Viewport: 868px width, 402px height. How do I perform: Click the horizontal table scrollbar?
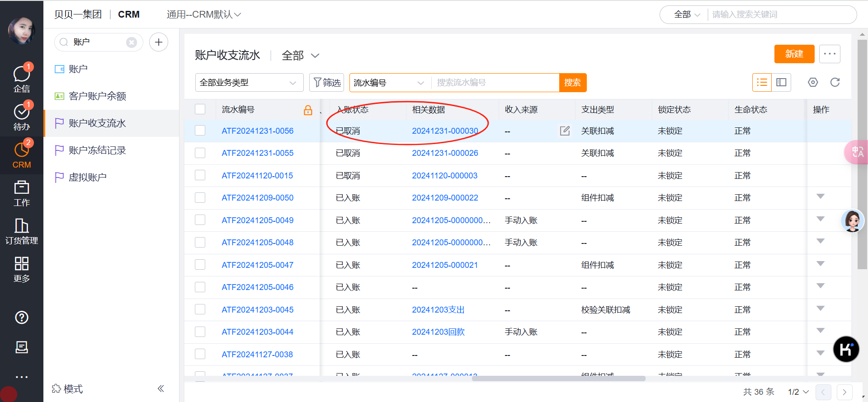558,379
